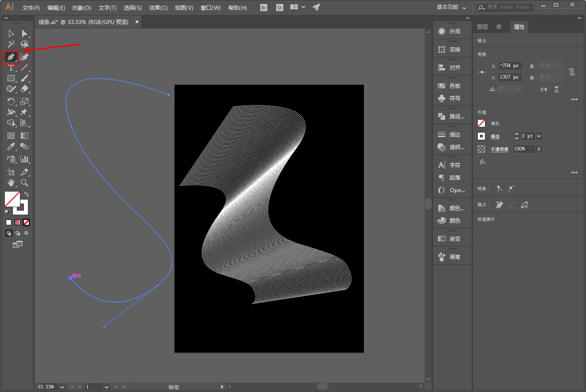
Task: Choose the Symbol Sprayer tool
Action: 11,159
